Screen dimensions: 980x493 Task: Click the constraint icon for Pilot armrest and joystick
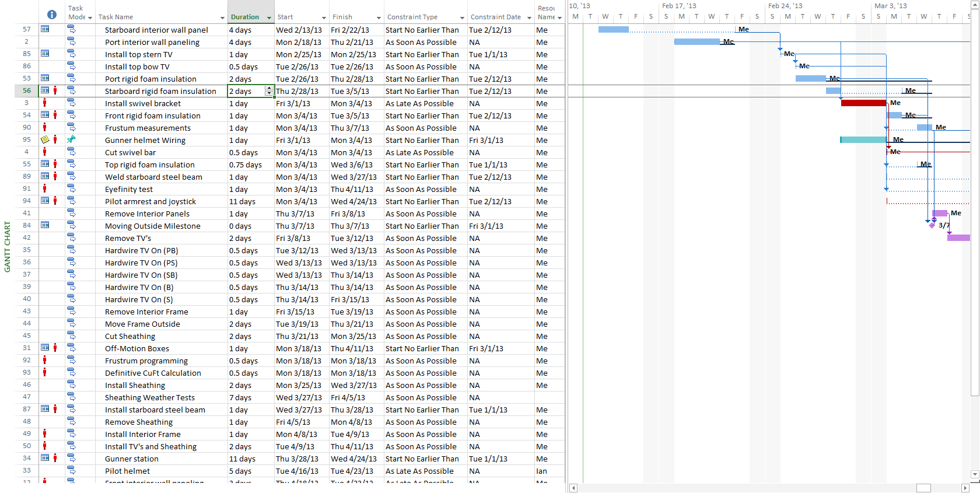pyautogui.click(x=45, y=201)
